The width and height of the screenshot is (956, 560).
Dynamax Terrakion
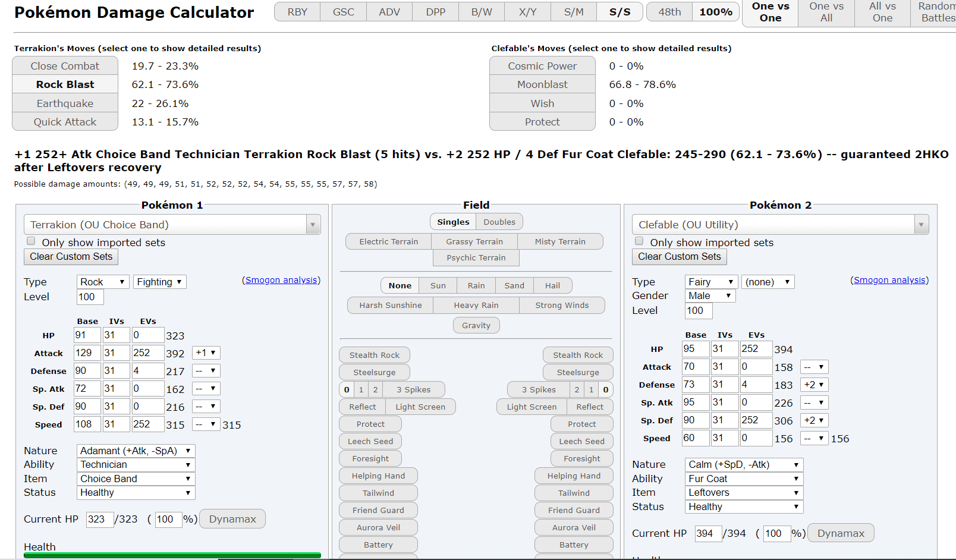(232, 519)
